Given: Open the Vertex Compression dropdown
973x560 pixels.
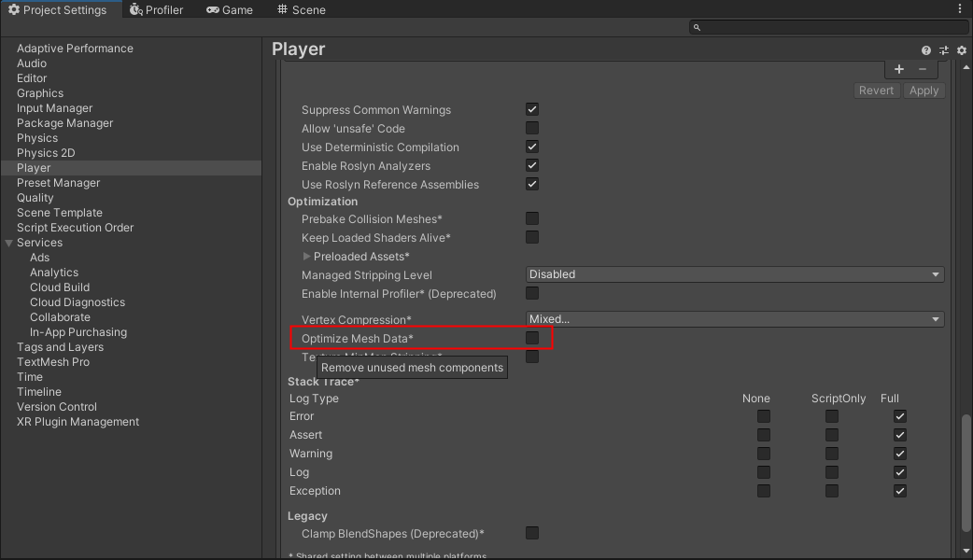Looking at the screenshot, I should pos(735,319).
